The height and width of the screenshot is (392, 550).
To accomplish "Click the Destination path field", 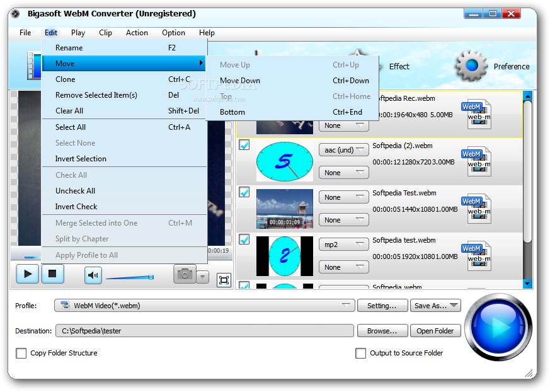I will pos(205,331).
